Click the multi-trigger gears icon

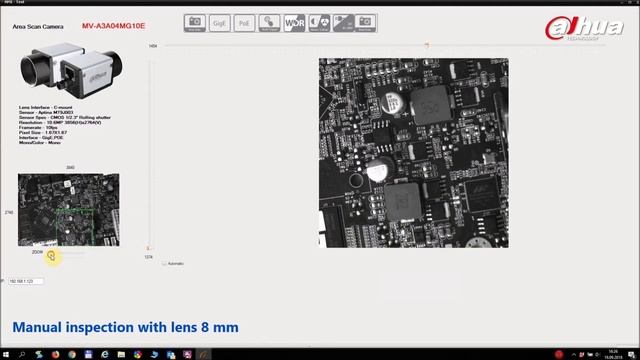[x=269, y=23]
